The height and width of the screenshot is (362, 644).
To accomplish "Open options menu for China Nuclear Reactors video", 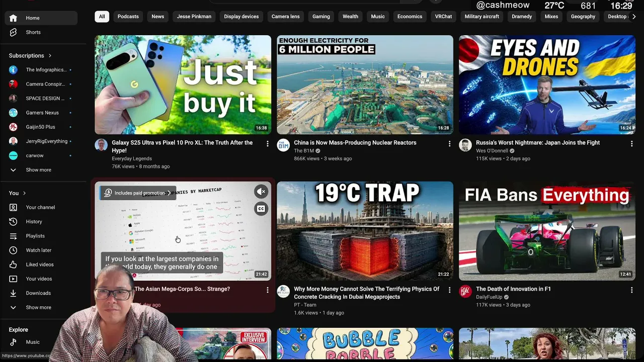I will coord(449,144).
